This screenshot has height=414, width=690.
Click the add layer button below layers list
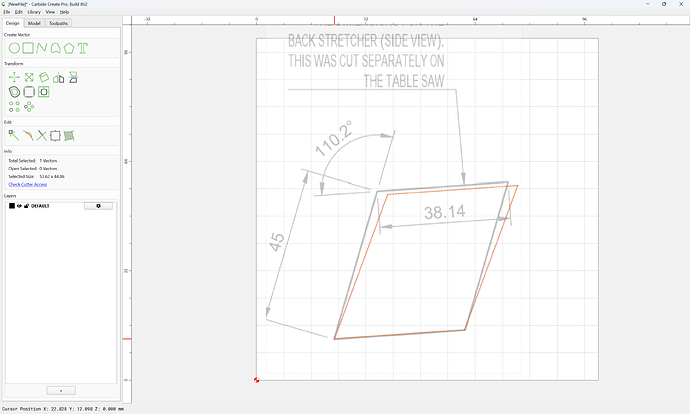point(61,391)
